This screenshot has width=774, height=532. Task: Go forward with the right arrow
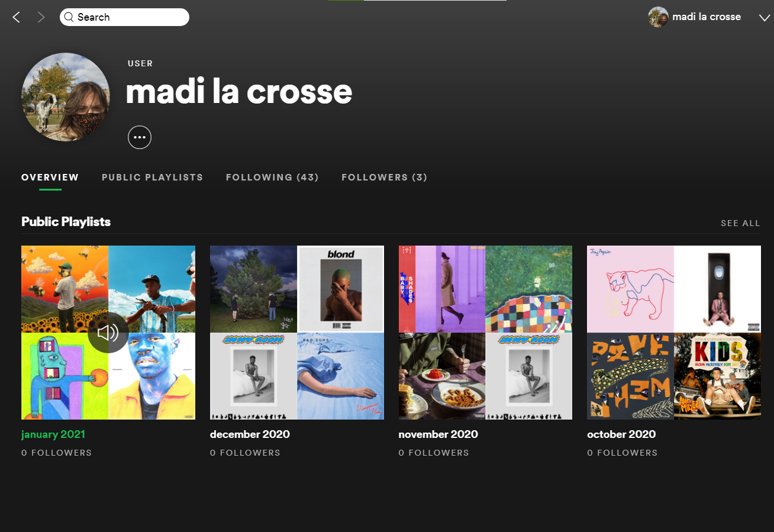41,17
